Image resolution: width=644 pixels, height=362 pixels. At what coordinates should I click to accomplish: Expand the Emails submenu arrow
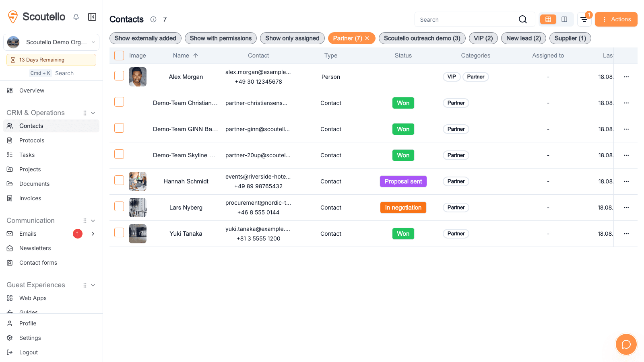click(x=93, y=234)
